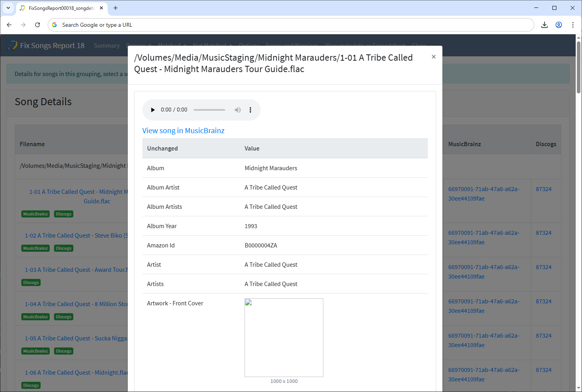Click Discogs badge under track 1-06
The width and height of the screenshot is (582, 392).
[31, 385]
